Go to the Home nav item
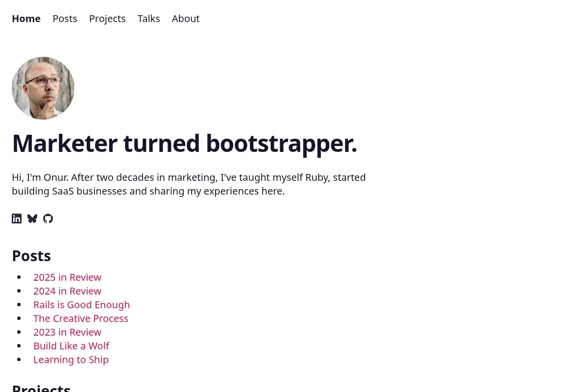 (x=26, y=19)
